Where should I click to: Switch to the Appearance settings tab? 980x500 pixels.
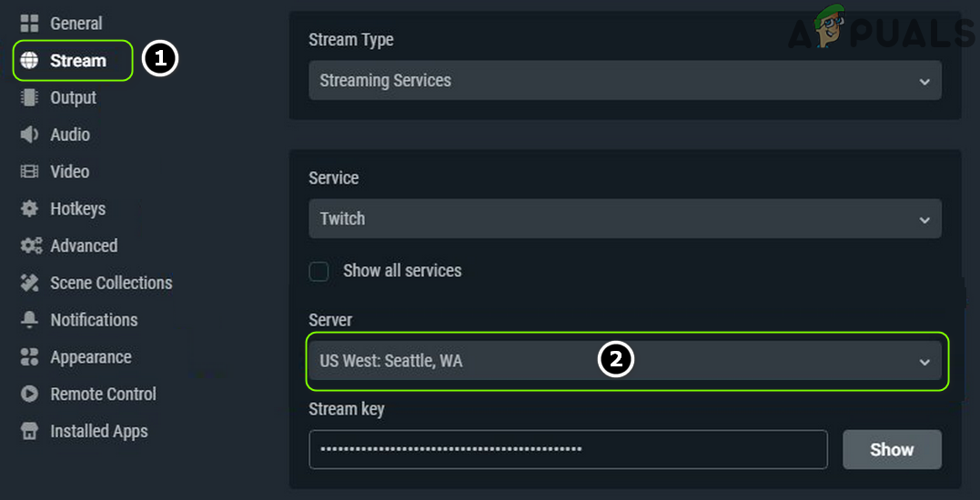point(90,357)
